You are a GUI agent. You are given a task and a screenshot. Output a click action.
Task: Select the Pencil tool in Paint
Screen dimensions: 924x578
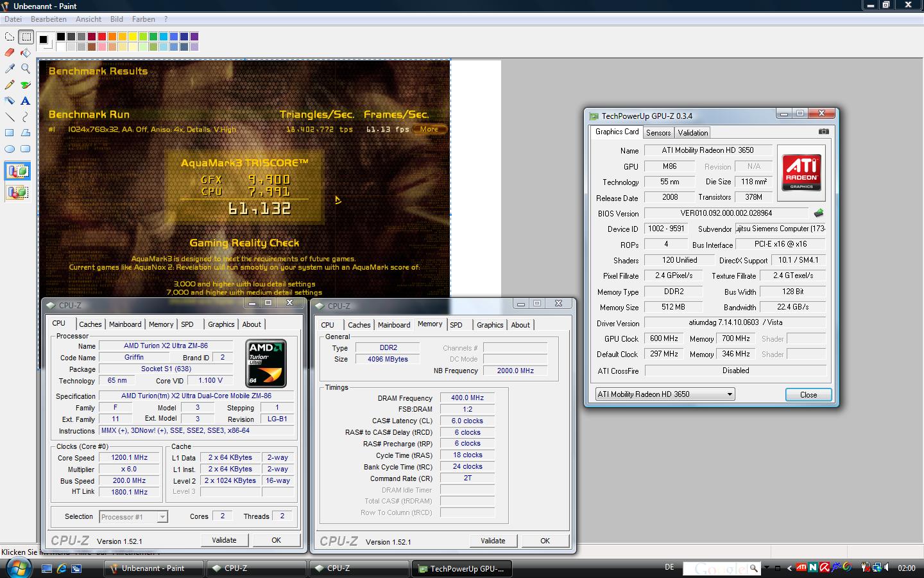coord(10,85)
